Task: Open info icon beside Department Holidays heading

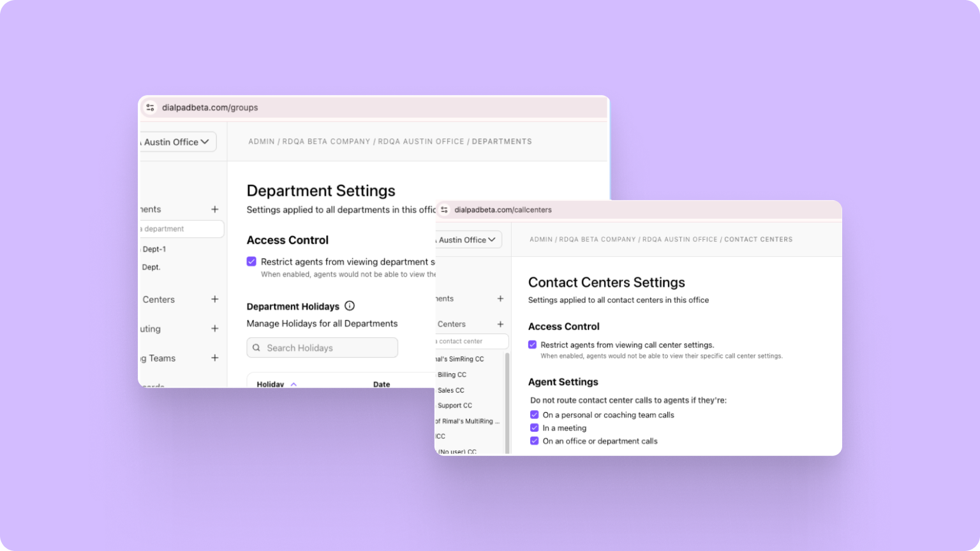Action: [350, 305]
